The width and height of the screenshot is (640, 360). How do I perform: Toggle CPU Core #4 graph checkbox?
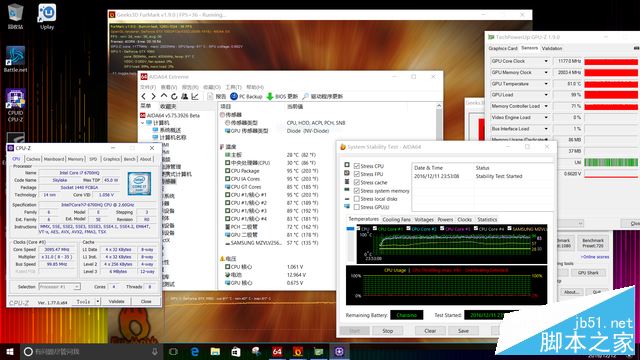(476, 229)
